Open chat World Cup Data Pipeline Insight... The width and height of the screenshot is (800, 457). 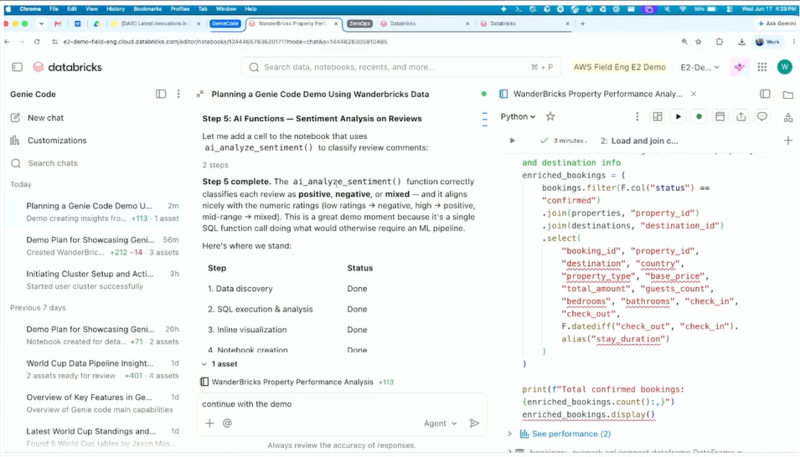[x=94, y=369]
